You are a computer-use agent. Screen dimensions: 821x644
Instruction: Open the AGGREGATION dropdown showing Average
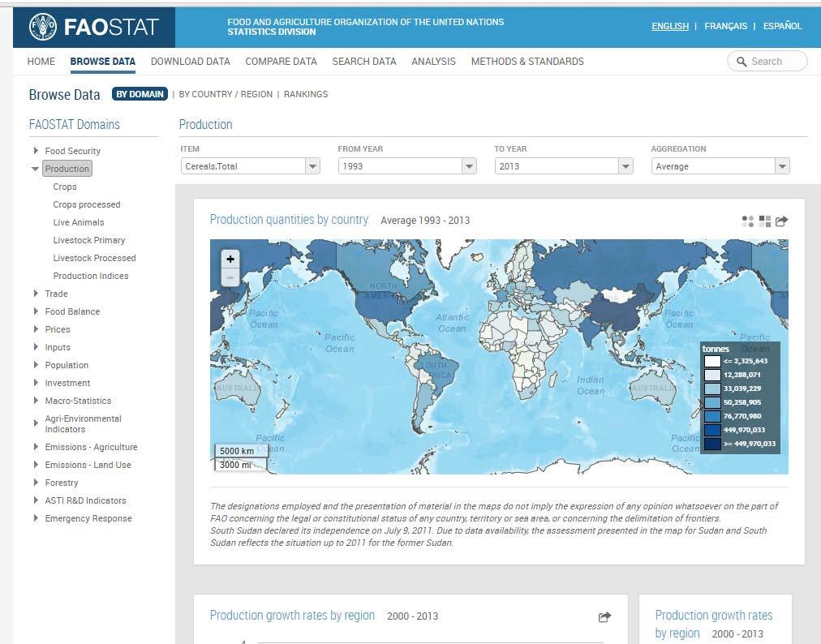720,166
